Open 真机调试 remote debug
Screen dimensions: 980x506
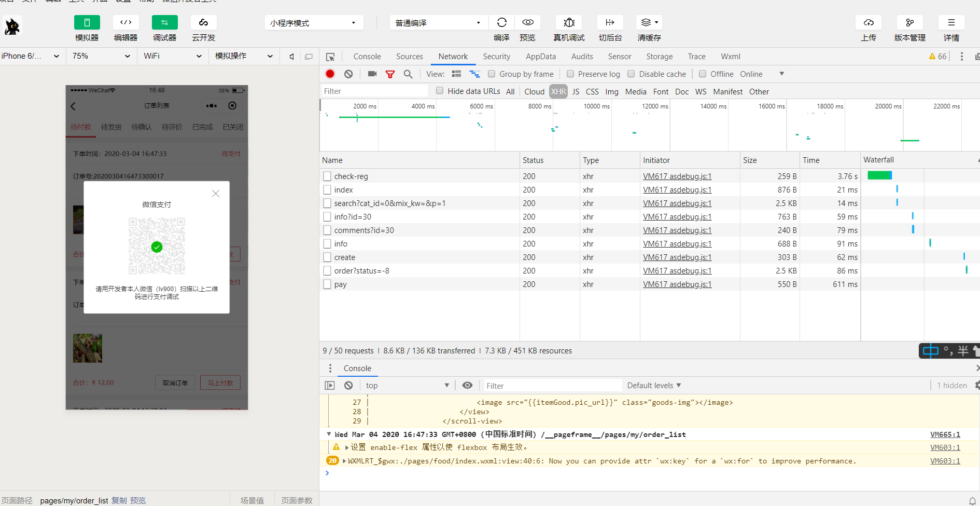pos(569,22)
